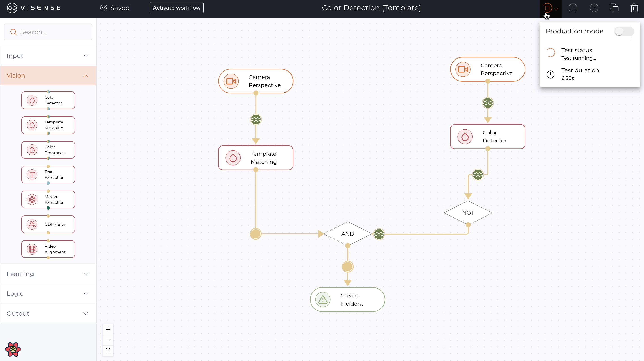Duplicate the workflow using the copy icon

[x=614, y=8]
